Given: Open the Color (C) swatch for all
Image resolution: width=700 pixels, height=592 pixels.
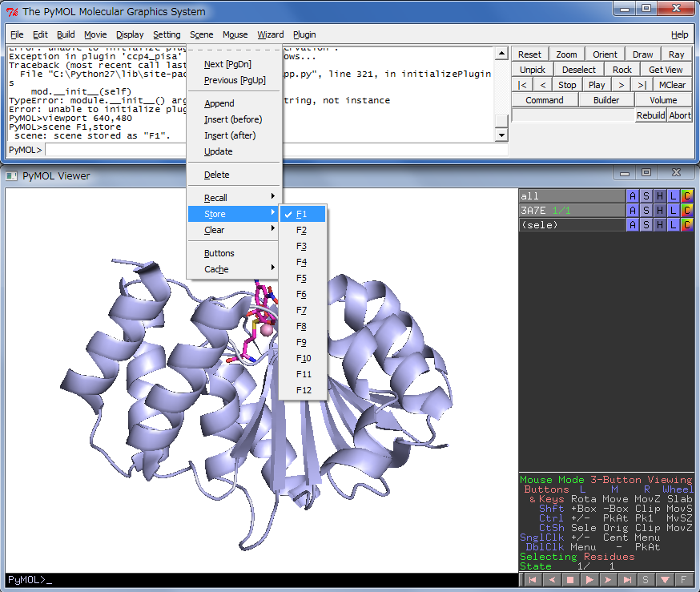Looking at the screenshot, I should point(687,196).
